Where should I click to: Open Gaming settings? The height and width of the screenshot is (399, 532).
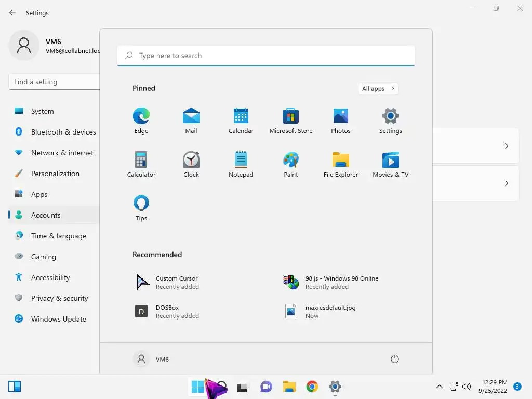coord(54,257)
